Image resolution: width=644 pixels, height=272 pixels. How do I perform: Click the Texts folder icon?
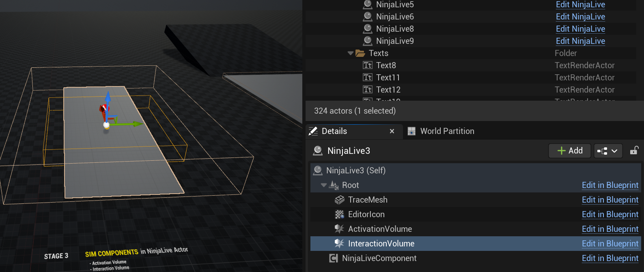pos(360,53)
